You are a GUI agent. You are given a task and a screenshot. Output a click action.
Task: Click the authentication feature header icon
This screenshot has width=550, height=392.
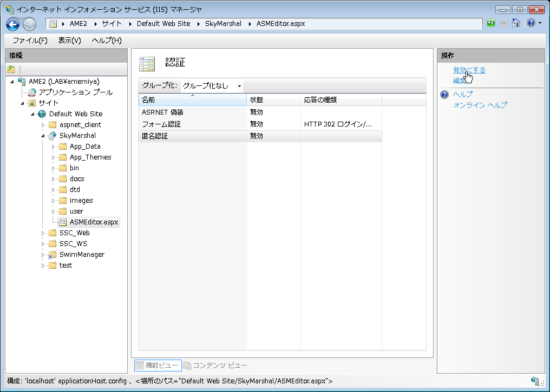147,64
